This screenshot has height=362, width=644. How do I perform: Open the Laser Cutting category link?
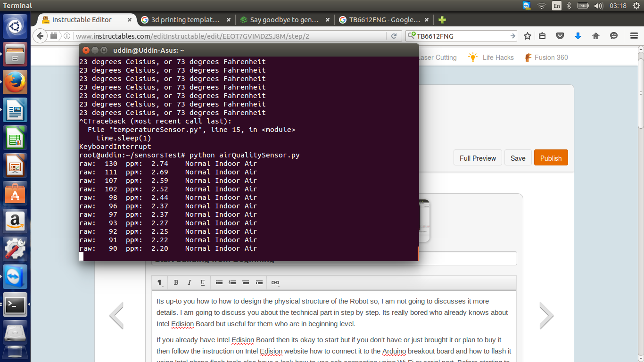click(x=438, y=58)
